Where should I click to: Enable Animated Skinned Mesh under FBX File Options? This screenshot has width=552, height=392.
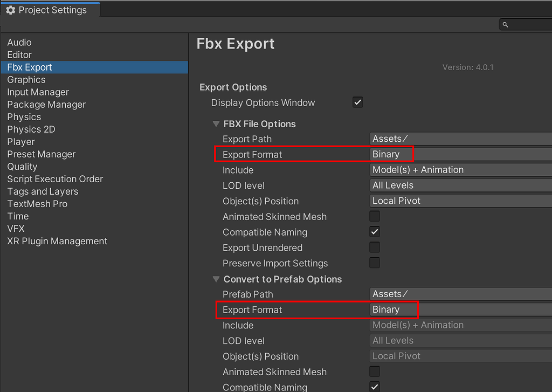(375, 217)
